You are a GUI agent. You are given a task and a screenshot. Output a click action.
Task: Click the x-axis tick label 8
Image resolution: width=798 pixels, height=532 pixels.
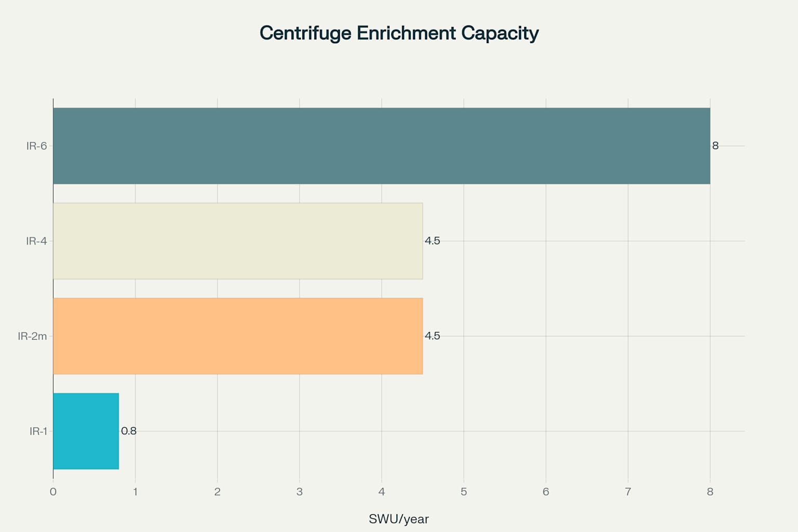pos(710,492)
